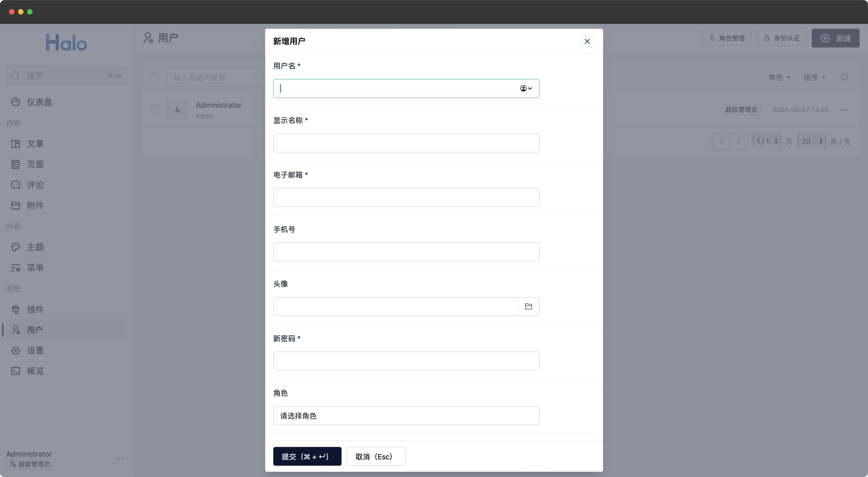This screenshot has width=868, height=477.
Task: Toggle the select-all users checkbox
Action: click(155, 77)
